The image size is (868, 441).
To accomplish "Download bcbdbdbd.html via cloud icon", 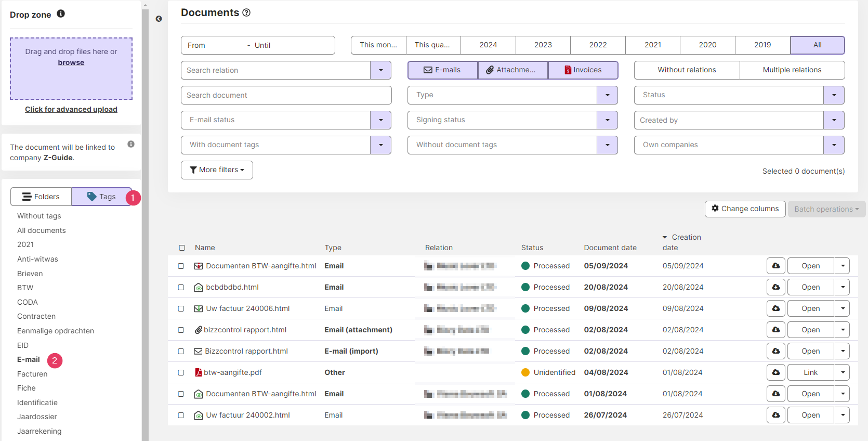I will pos(775,287).
